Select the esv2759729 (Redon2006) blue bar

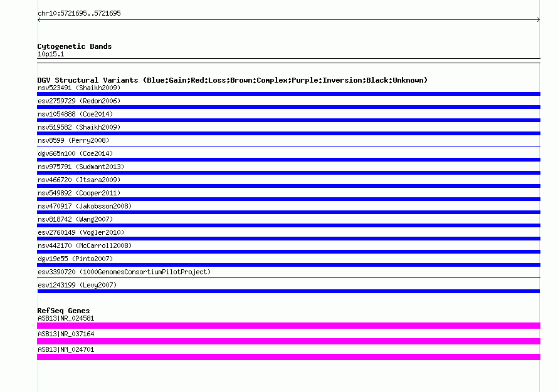coord(288,107)
